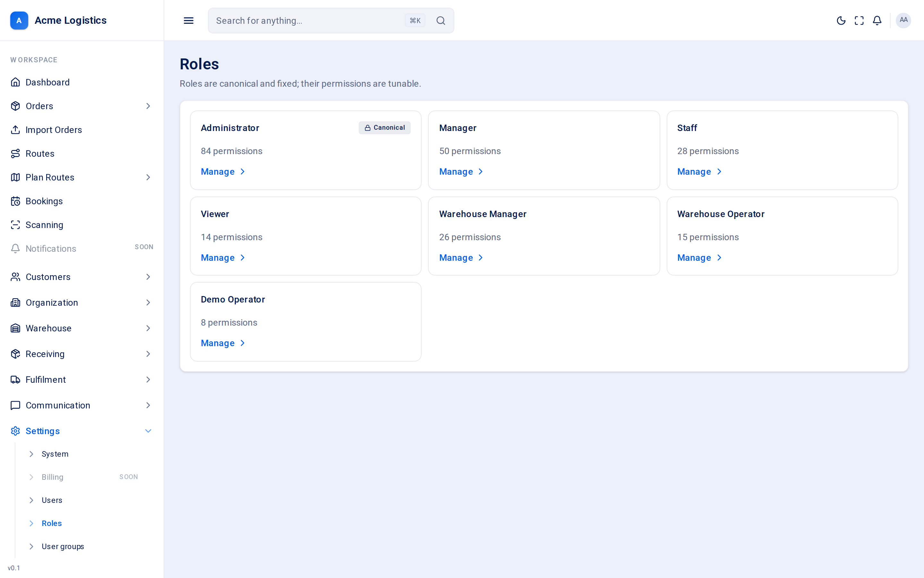Click the 'Roles' page heading
Screen dimensions: 924x578
[x=199, y=64]
